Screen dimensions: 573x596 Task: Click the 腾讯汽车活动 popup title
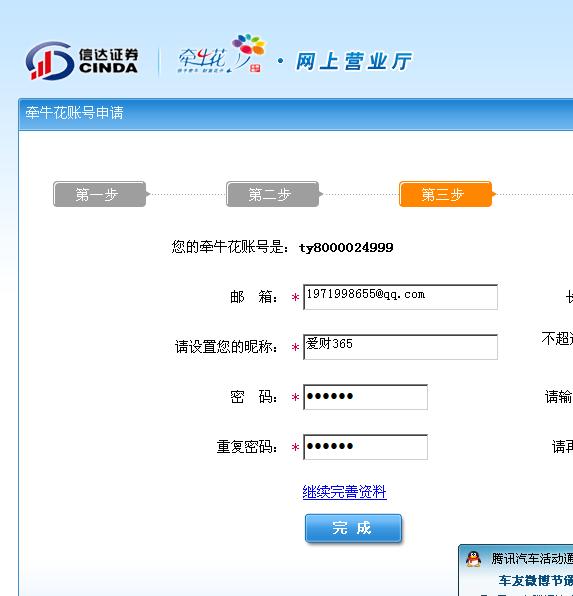point(532,559)
